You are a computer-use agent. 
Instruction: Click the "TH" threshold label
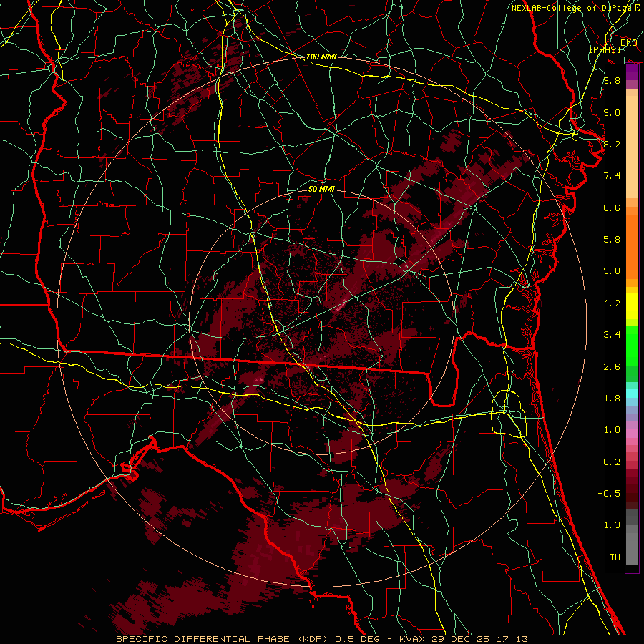[x=615, y=557]
